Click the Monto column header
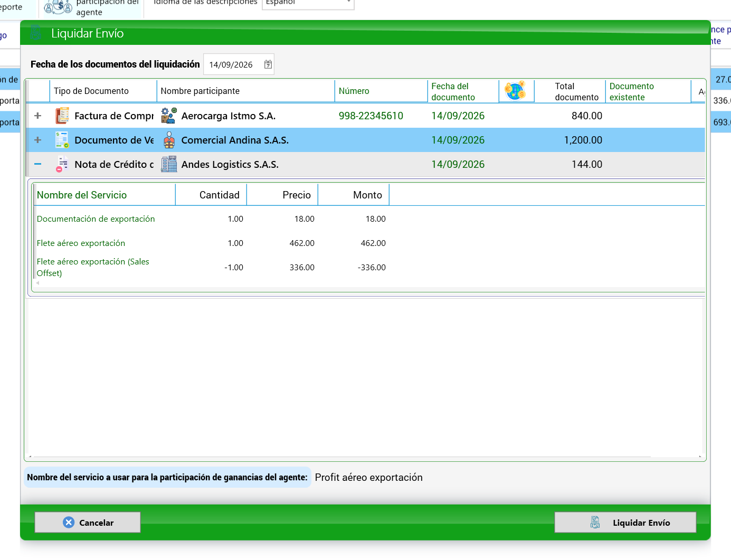Image resolution: width=731 pixels, height=560 pixels. (354, 195)
